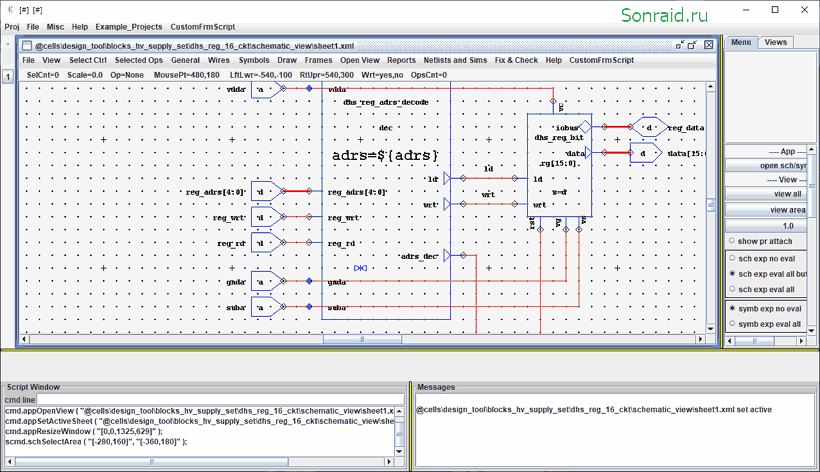Click schematic horizontal scrollbar left arrow
Viewport: 820px width, 472px height.
(24, 339)
